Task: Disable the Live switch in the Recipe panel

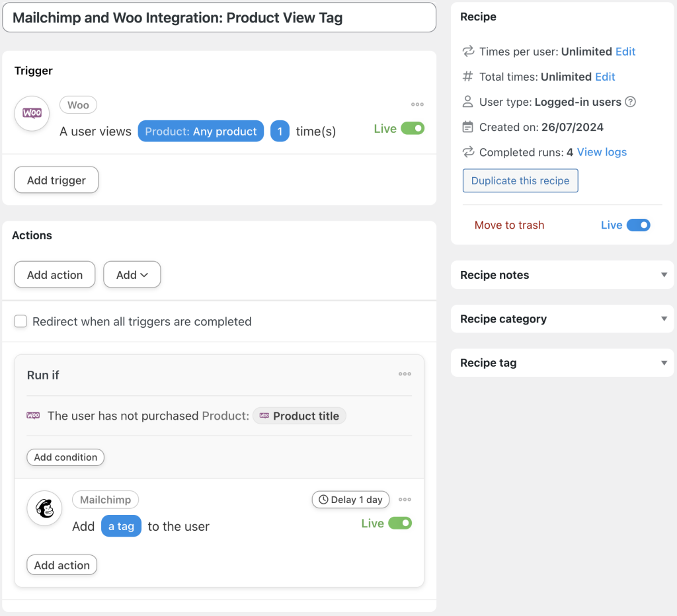Action: click(639, 225)
